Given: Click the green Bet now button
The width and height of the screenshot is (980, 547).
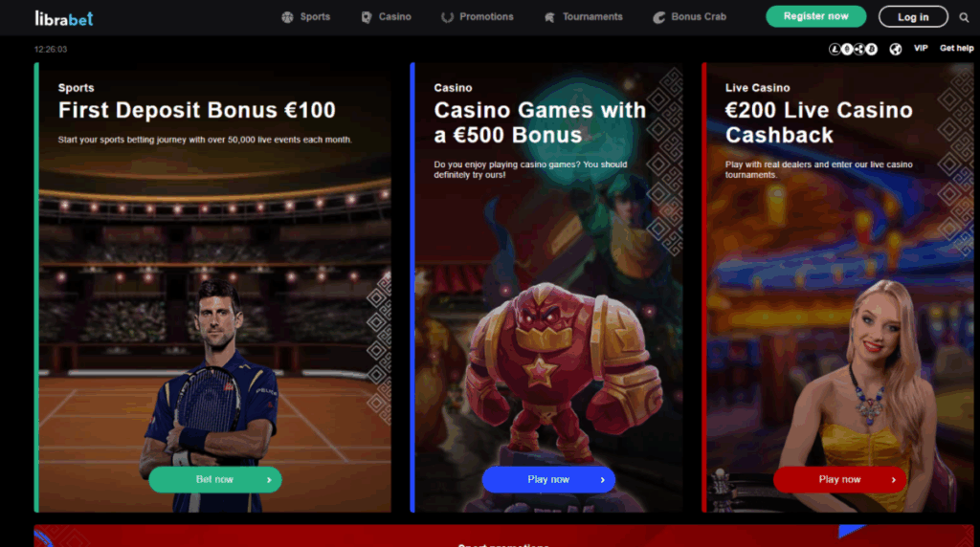Looking at the screenshot, I should (215, 479).
